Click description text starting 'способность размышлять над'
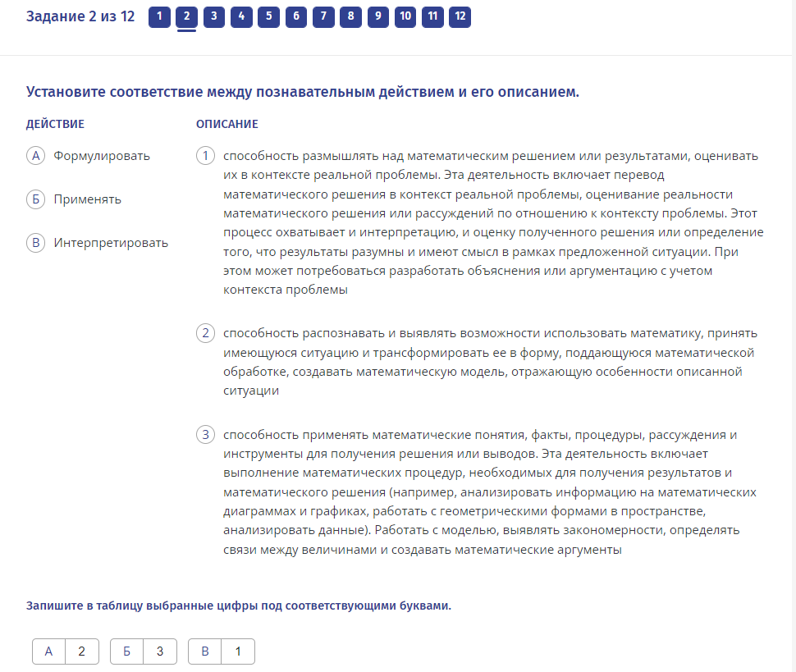The height and width of the screenshot is (672, 796). 493,223
